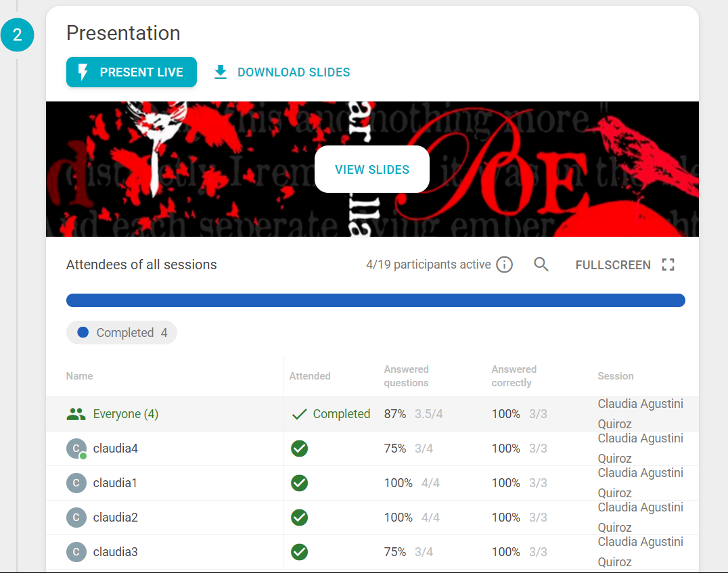Click the lightning bolt icon on Present Live
The width and height of the screenshot is (728, 573).
[83, 72]
